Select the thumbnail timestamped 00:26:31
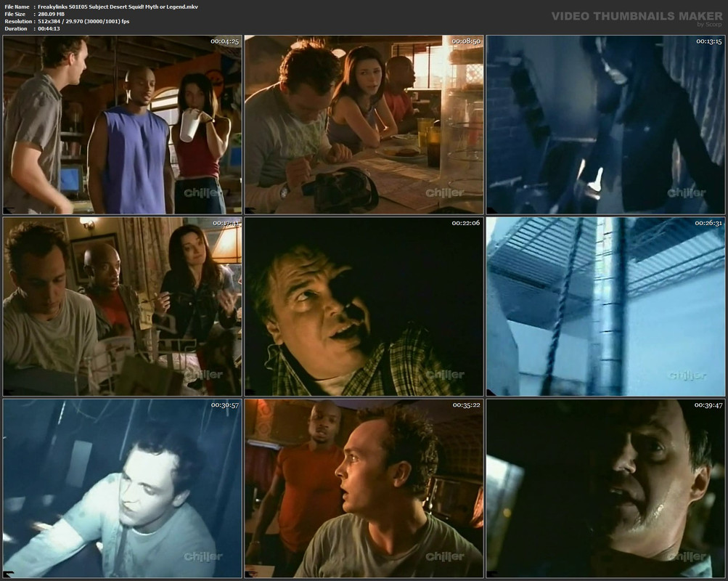 [x=605, y=306]
